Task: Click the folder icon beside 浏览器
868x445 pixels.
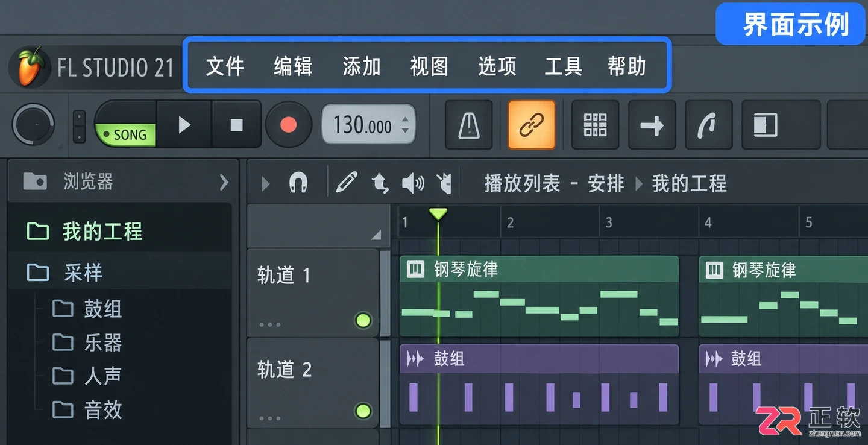Action: coord(35,181)
